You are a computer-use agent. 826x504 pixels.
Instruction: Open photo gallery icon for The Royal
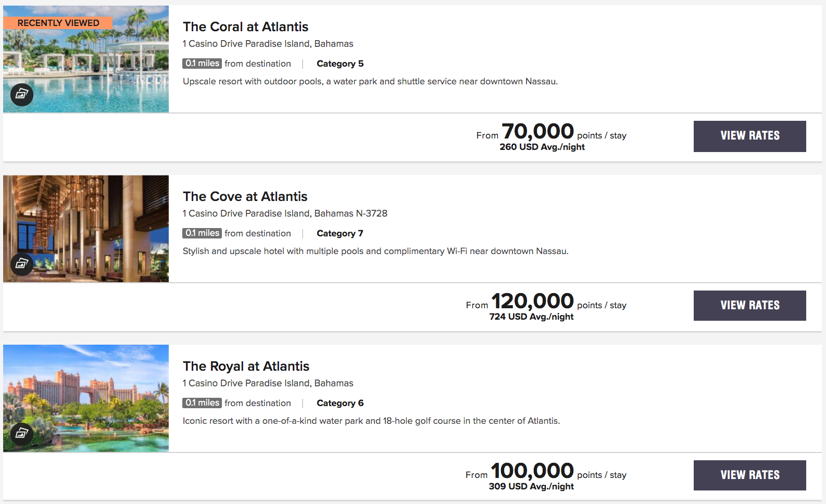point(22,434)
